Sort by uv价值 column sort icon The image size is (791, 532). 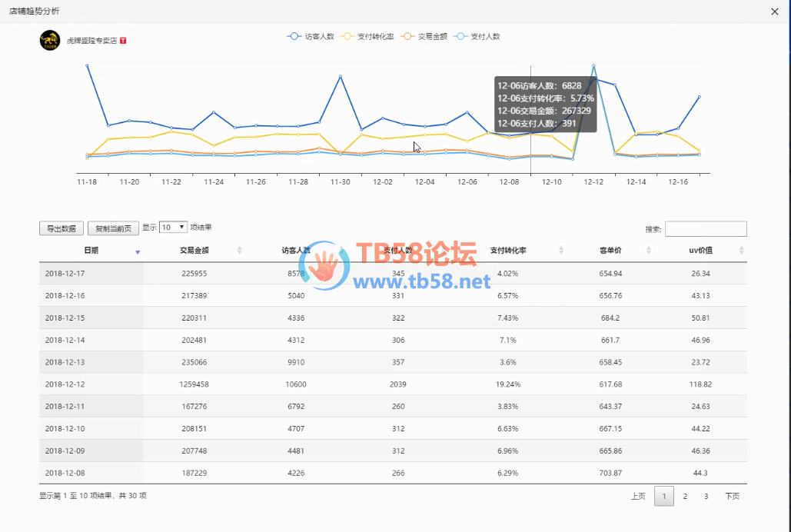pyautogui.click(x=741, y=251)
